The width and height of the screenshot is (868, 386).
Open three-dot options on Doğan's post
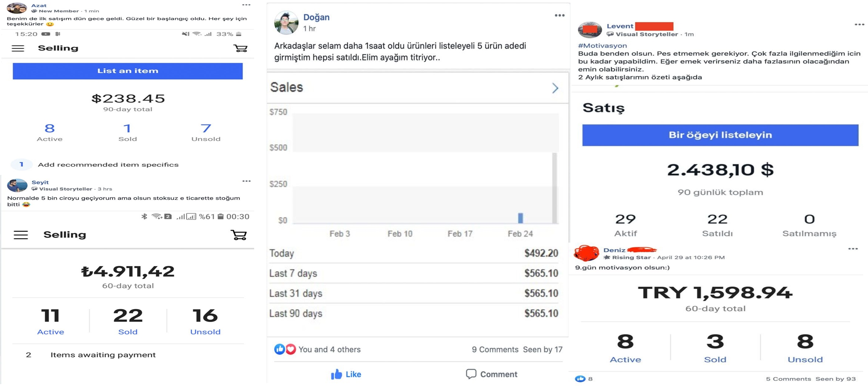pyautogui.click(x=559, y=16)
